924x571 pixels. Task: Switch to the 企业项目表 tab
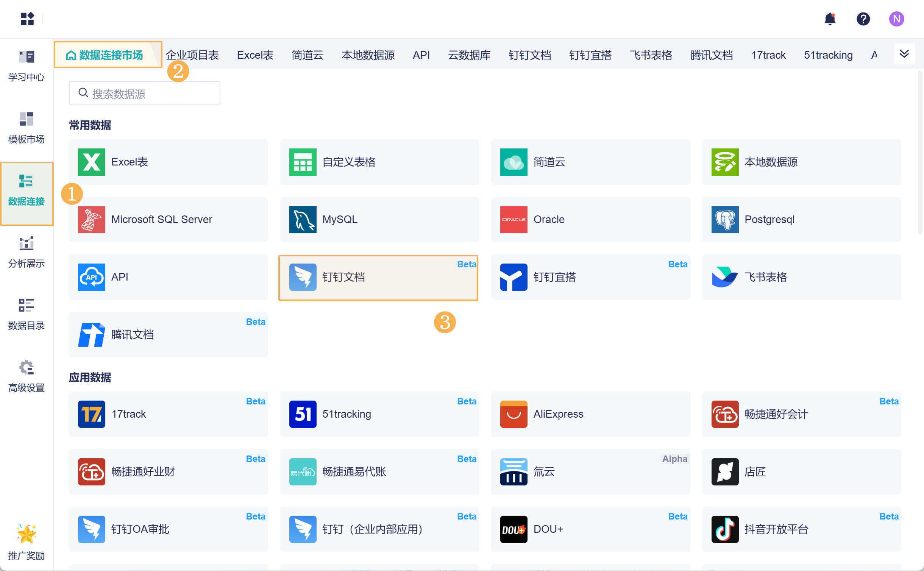coord(192,55)
